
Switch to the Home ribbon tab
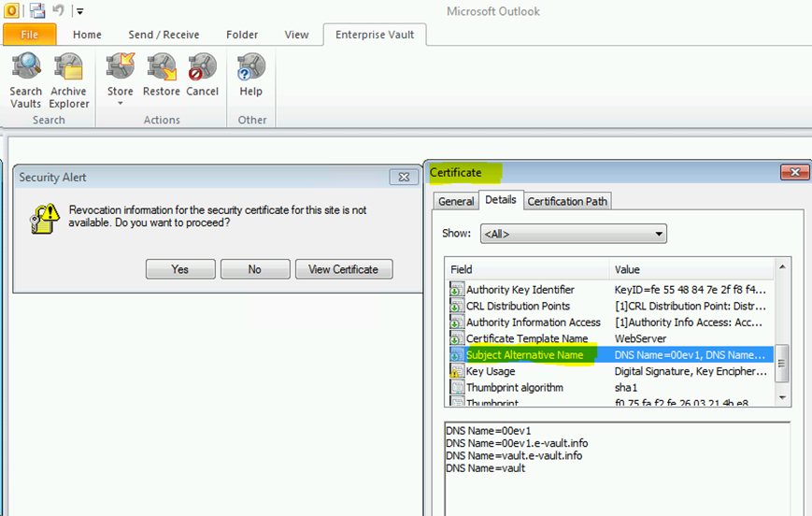[87, 35]
